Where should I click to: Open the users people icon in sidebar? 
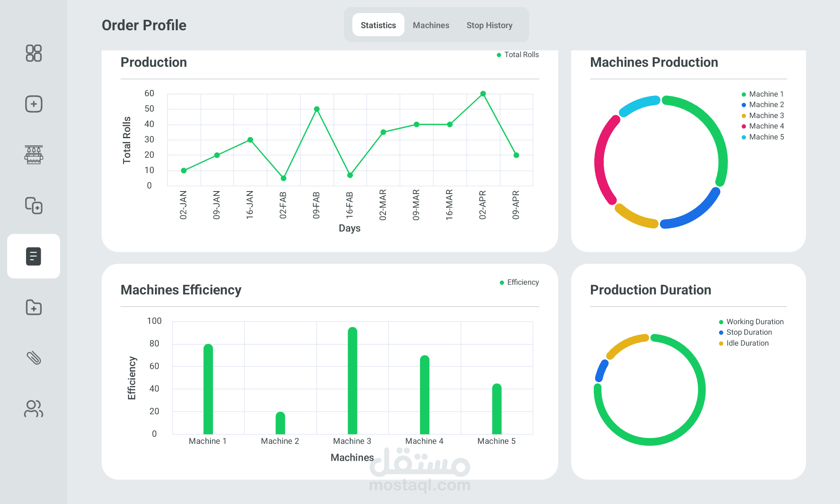click(34, 409)
